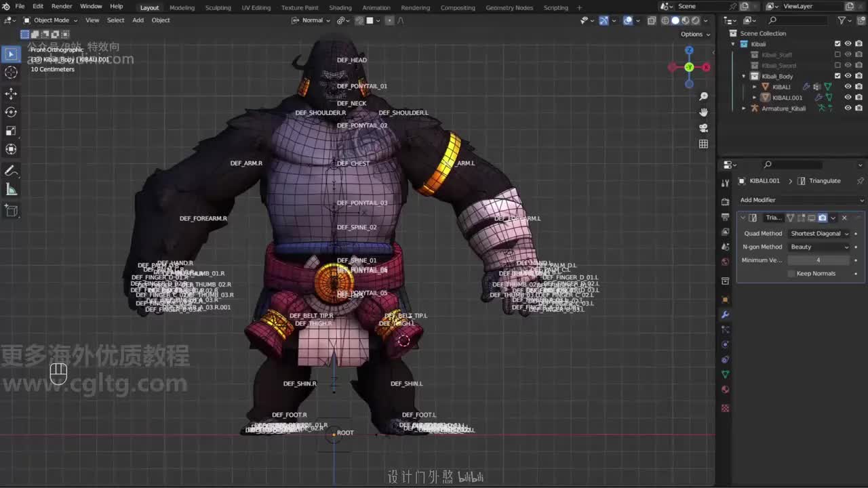Open the Scene properties tab
The image size is (868, 488).
coord(725,247)
